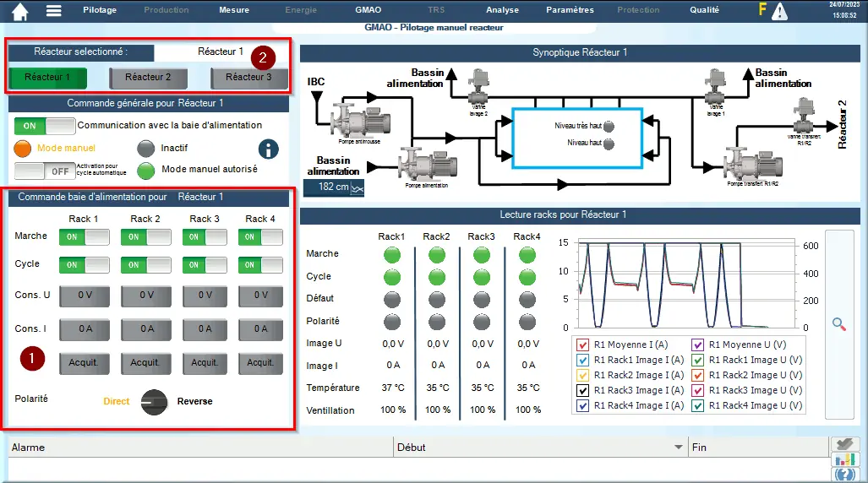Select Réacteur 1 button
Screen dimensions: 868x483
(47, 78)
